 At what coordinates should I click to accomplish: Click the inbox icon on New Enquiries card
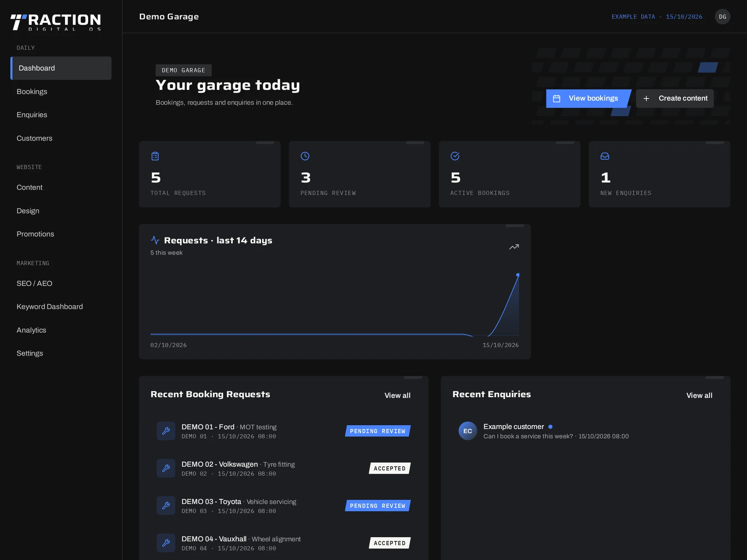pyautogui.click(x=605, y=156)
